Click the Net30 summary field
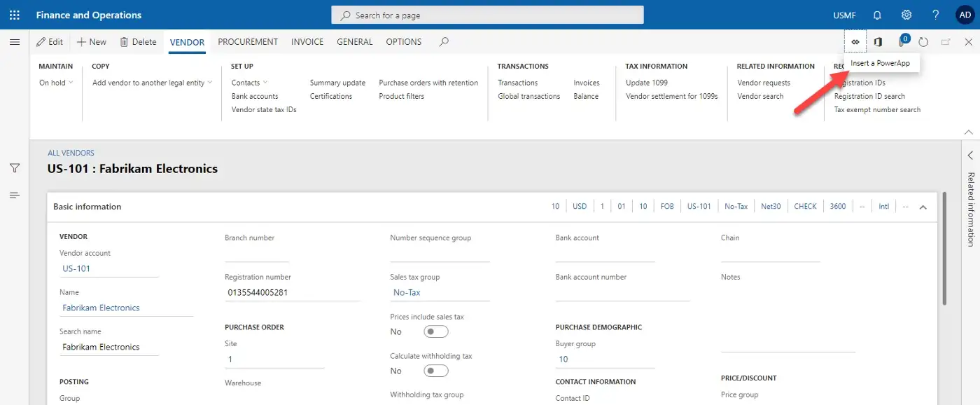980x405 pixels. tap(771, 207)
